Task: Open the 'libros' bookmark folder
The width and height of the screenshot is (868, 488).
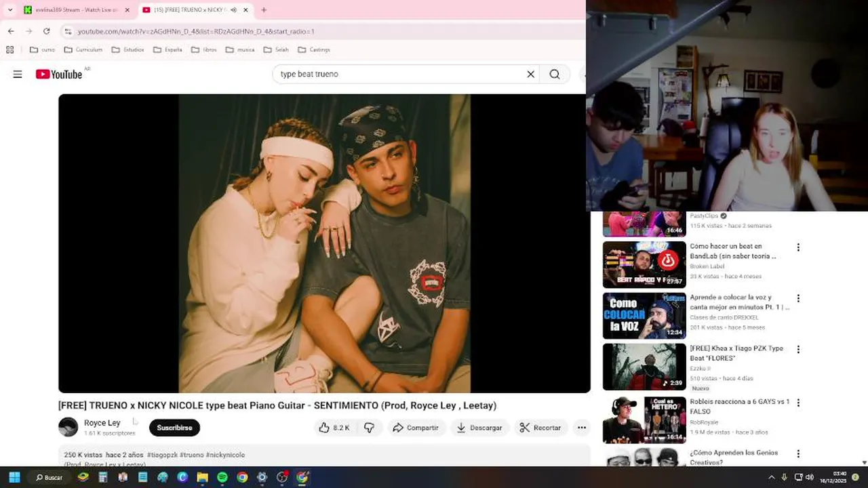Action: pyautogui.click(x=204, y=49)
